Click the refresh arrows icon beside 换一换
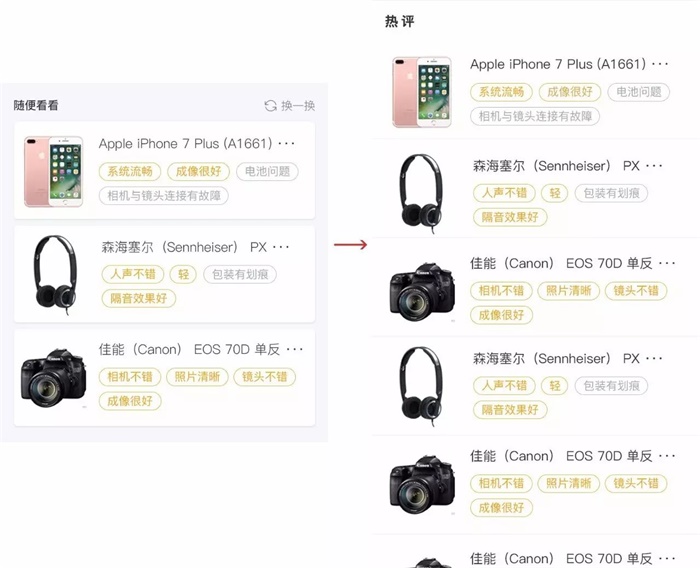The width and height of the screenshot is (700, 568). pyautogui.click(x=271, y=106)
